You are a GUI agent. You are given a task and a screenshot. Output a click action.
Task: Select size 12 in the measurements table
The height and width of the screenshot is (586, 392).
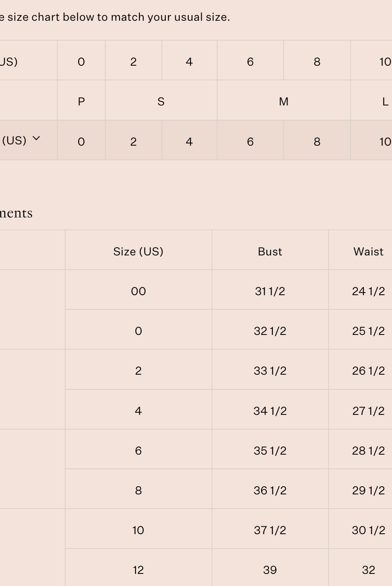click(138, 570)
